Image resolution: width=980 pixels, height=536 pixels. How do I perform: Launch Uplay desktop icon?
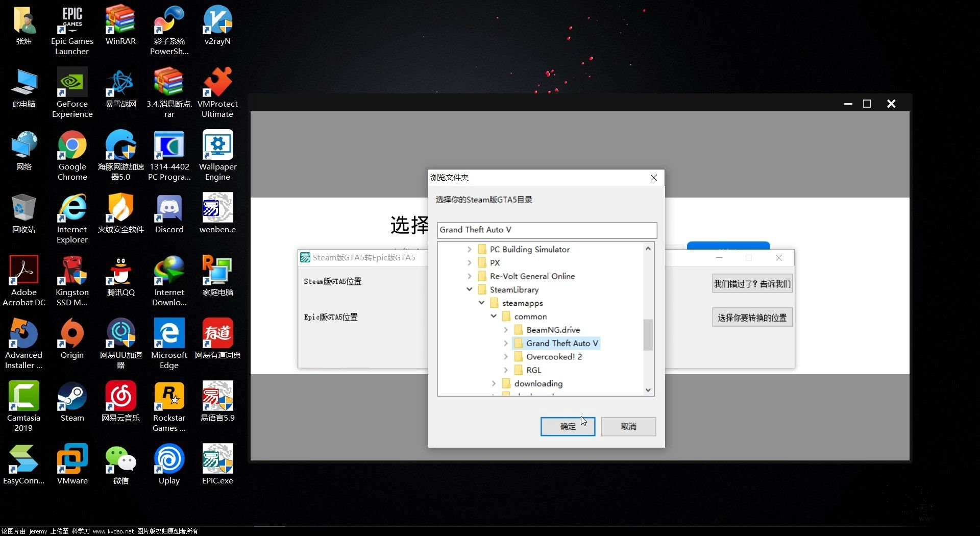169,465
